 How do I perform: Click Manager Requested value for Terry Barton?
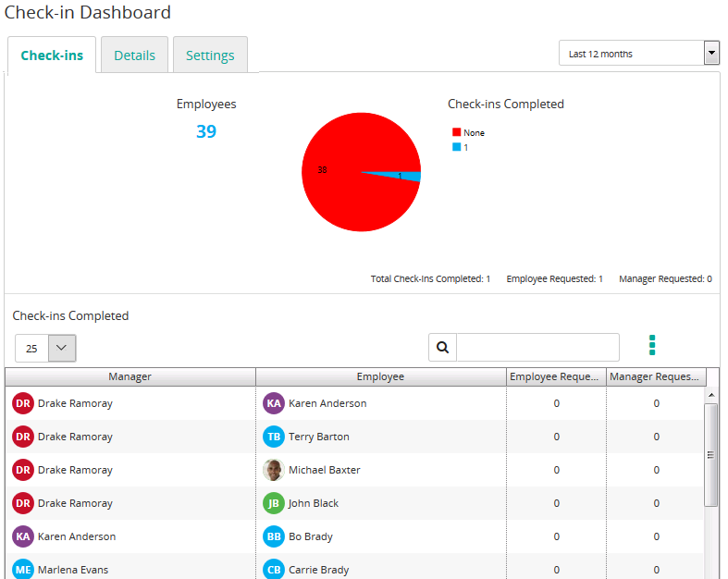[x=656, y=437]
